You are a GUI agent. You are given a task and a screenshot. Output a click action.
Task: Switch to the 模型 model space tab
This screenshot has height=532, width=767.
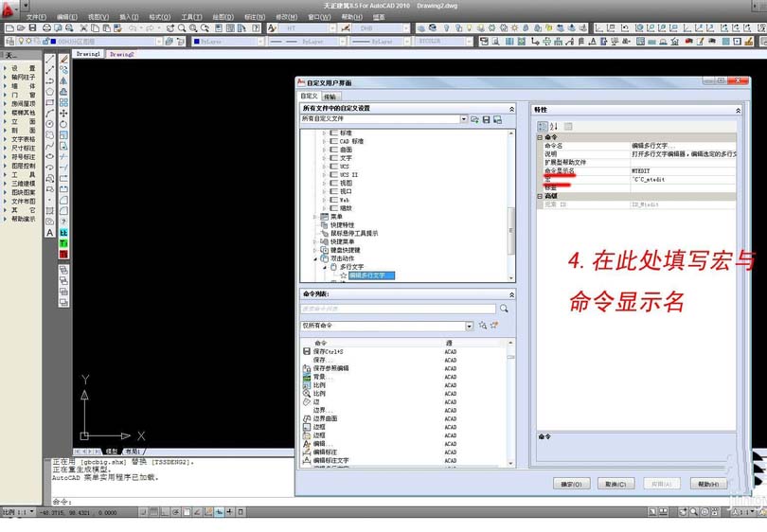(112, 452)
